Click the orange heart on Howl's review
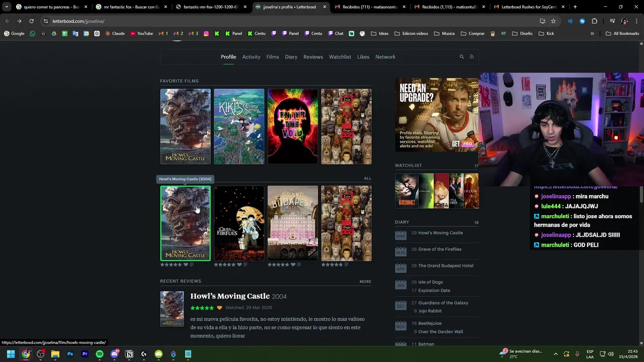This screenshot has height=362, width=644. (x=219, y=308)
